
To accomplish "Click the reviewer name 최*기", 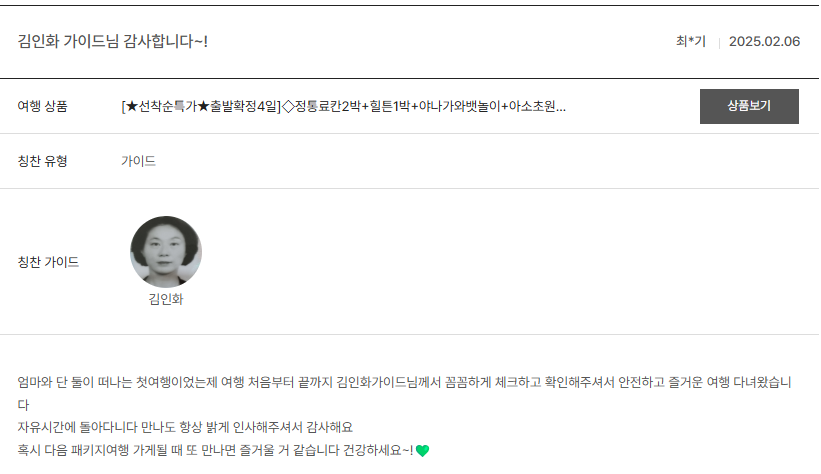I will coord(691,41).
